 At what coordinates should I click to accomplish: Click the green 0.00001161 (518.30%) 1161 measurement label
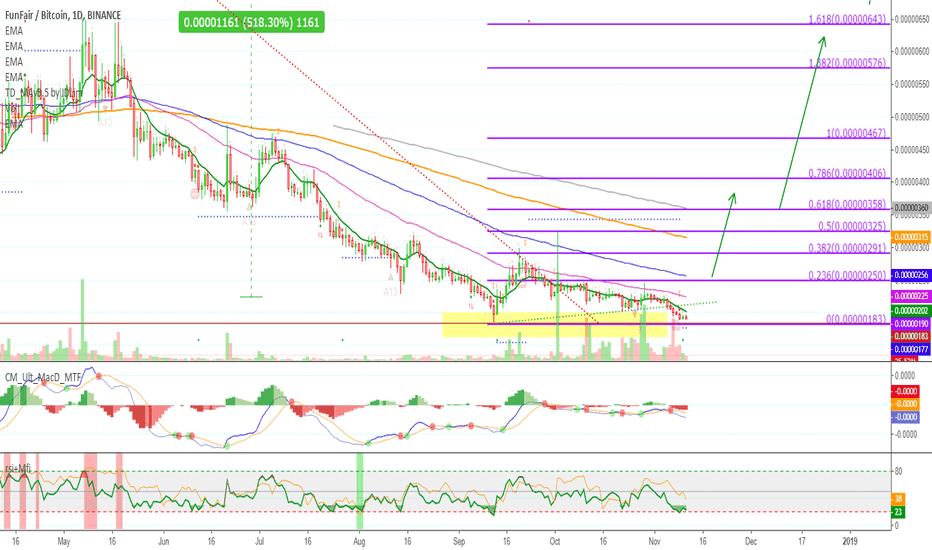point(251,23)
